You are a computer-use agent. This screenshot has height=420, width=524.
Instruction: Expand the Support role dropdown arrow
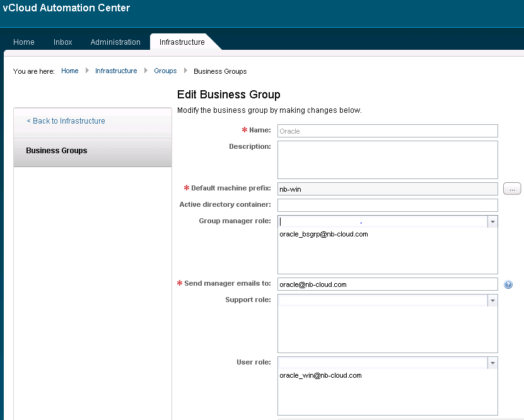click(492, 300)
